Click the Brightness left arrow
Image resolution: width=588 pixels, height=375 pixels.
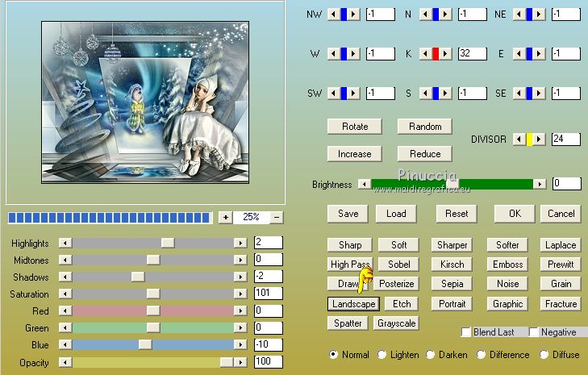[x=364, y=184]
